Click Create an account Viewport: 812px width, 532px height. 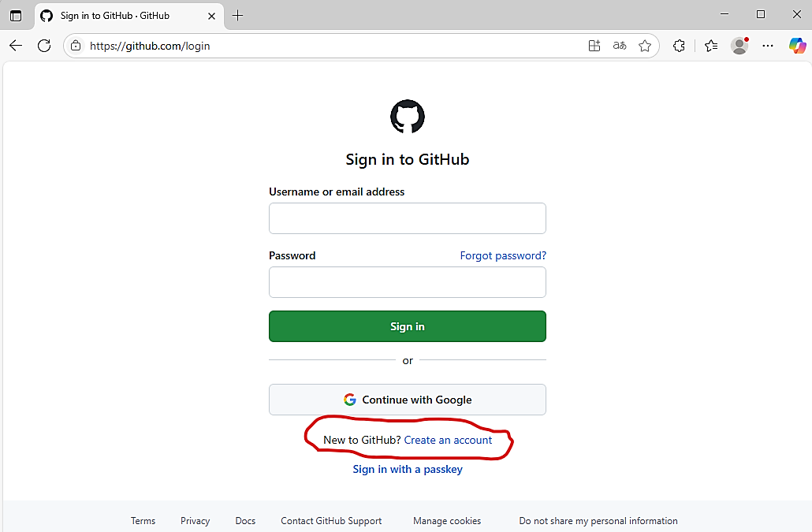[448, 440]
